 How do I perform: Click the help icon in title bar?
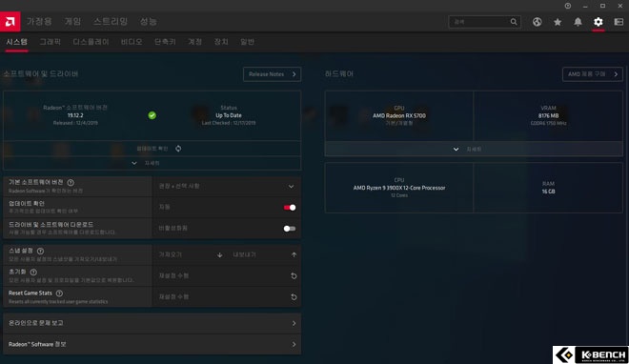tap(568, 6)
